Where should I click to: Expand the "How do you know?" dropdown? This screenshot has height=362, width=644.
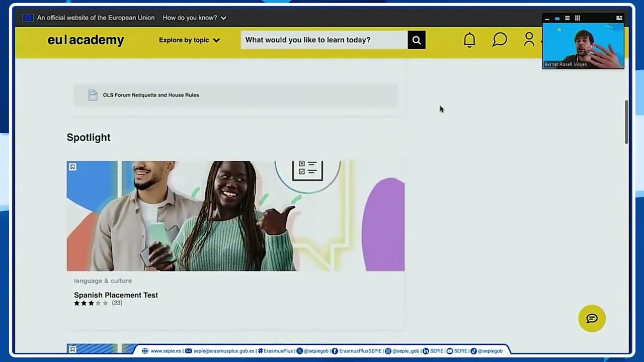pos(194,18)
